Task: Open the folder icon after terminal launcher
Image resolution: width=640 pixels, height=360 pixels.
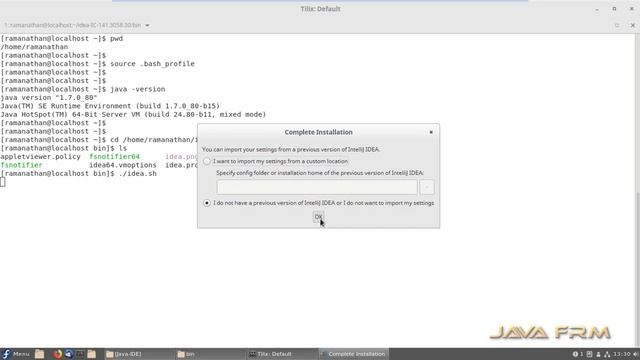Action: (91, 354)
